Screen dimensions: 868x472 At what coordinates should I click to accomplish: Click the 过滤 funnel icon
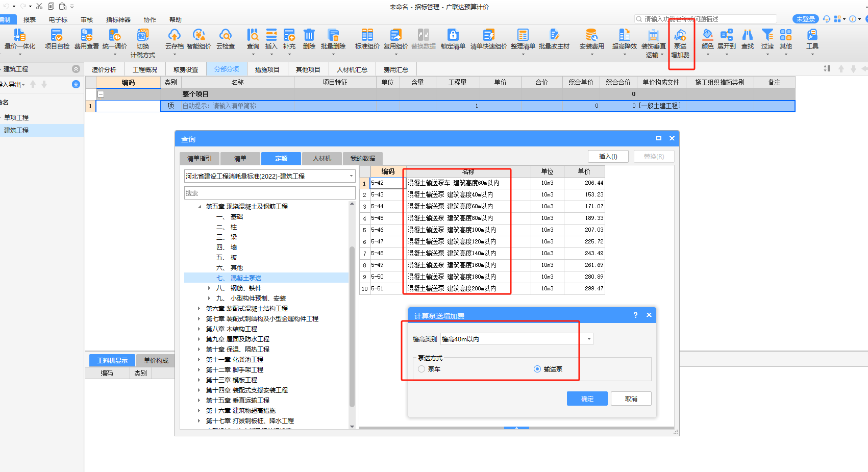tap(767, 40)
